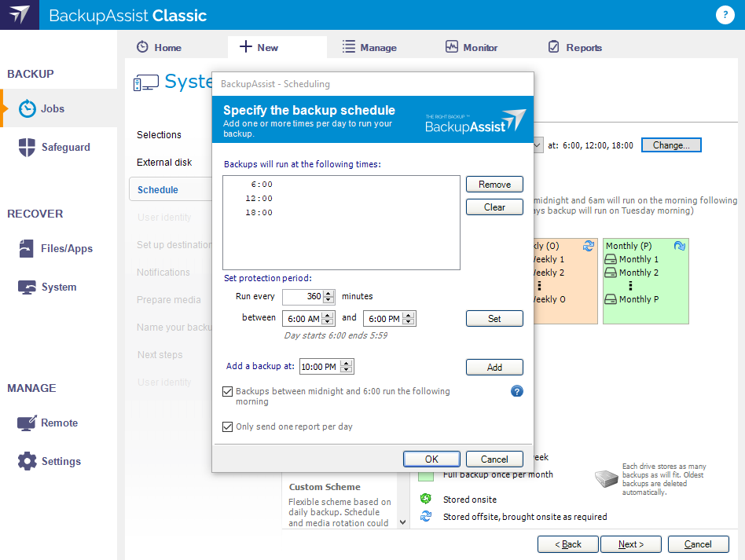Viewport: 745px width, 560px height.
Task: Confirm the schedule with OK
Action: 431,459
